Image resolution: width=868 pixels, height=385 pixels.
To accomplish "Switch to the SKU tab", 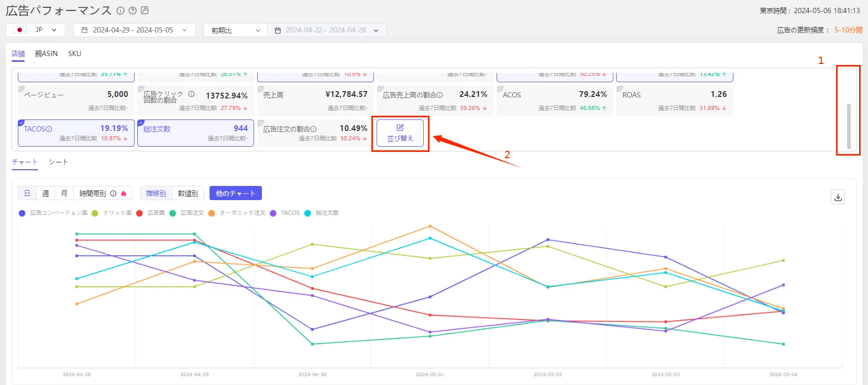I will pos(75,53).
